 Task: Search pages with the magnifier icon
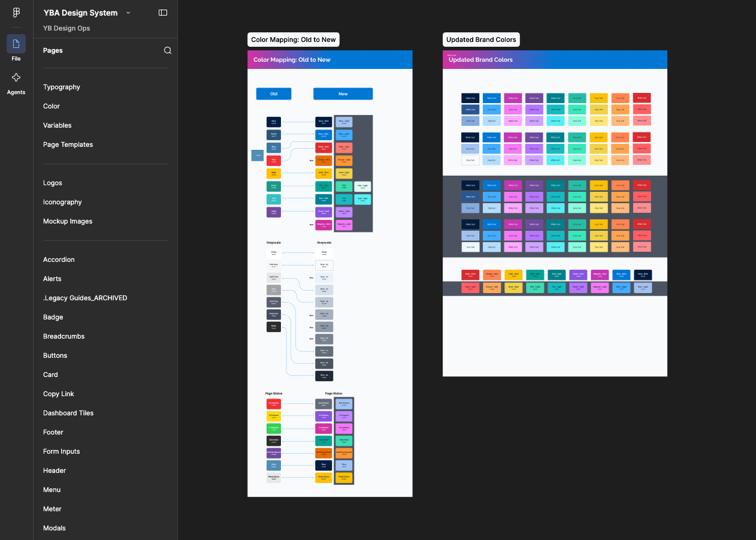[x=168, y=50]
